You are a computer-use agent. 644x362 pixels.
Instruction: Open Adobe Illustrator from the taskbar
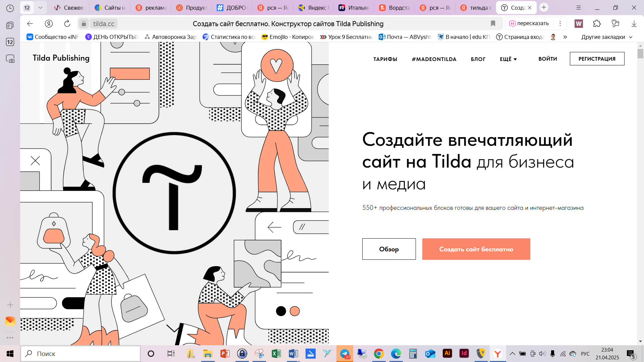coord(447,353)
